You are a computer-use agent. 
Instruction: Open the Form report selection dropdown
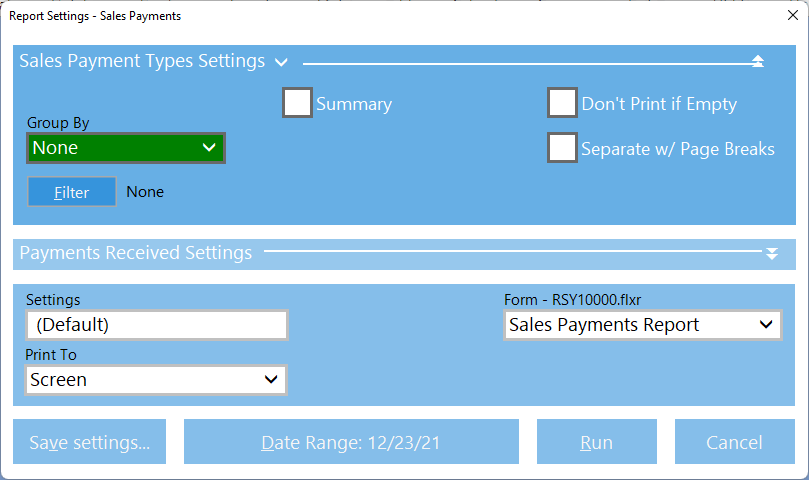click(642, 325)
